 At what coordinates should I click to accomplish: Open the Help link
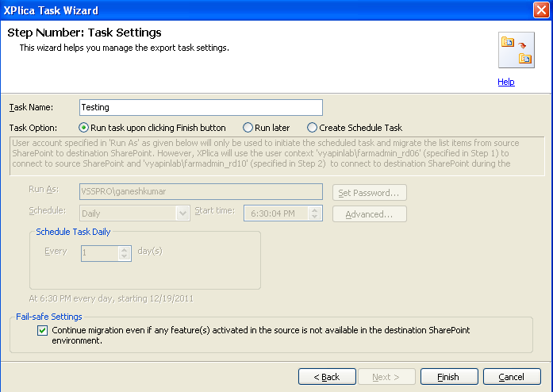[506, 82]
